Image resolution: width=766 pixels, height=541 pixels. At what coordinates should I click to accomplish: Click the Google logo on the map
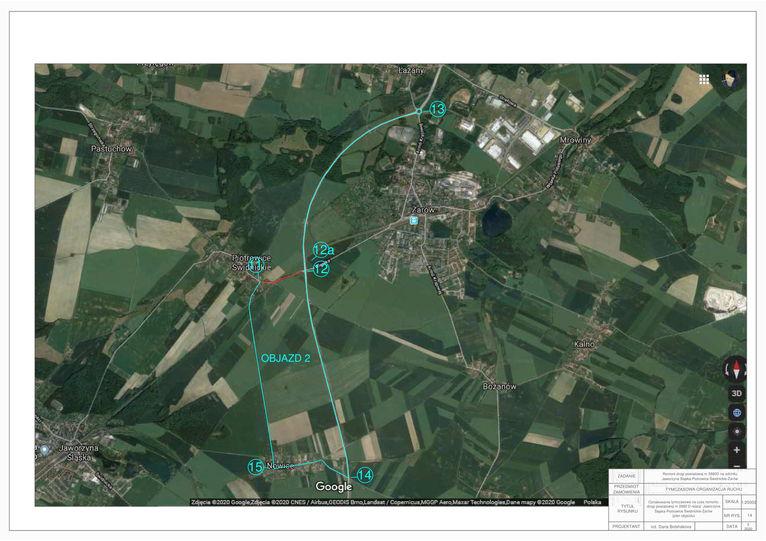pos(334,486)
